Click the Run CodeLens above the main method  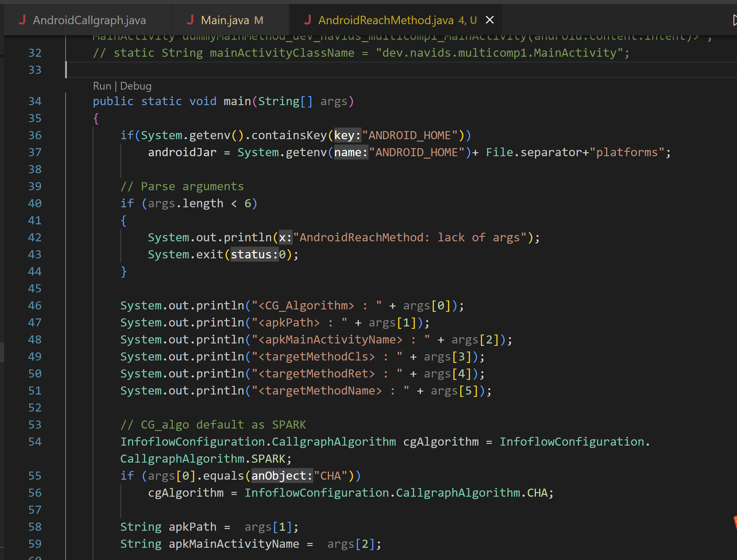tap(102, 86)
